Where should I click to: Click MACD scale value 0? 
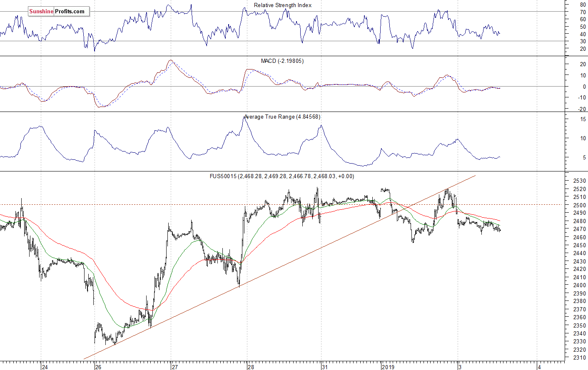point(584,87)
